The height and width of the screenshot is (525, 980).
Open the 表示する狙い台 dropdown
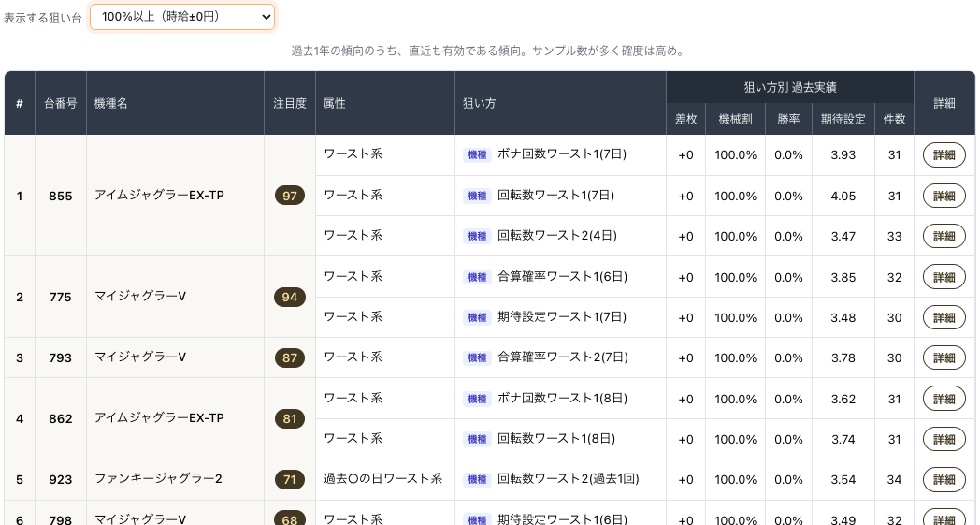pyautogui.click(x=181, y=17)
